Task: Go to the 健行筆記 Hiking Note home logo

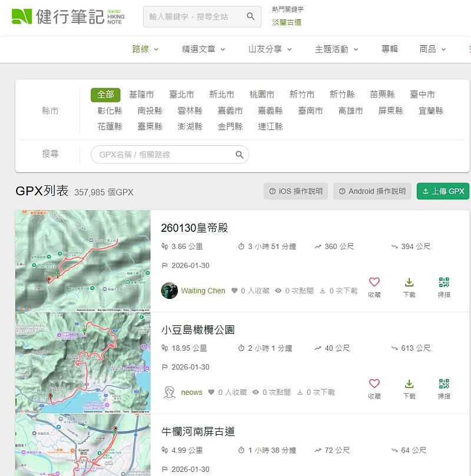Action: [67, 16]
